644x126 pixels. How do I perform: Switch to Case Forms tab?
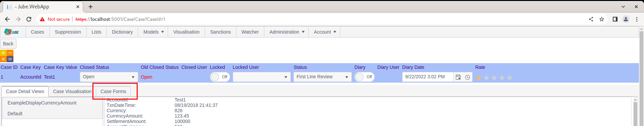[113, 91]
